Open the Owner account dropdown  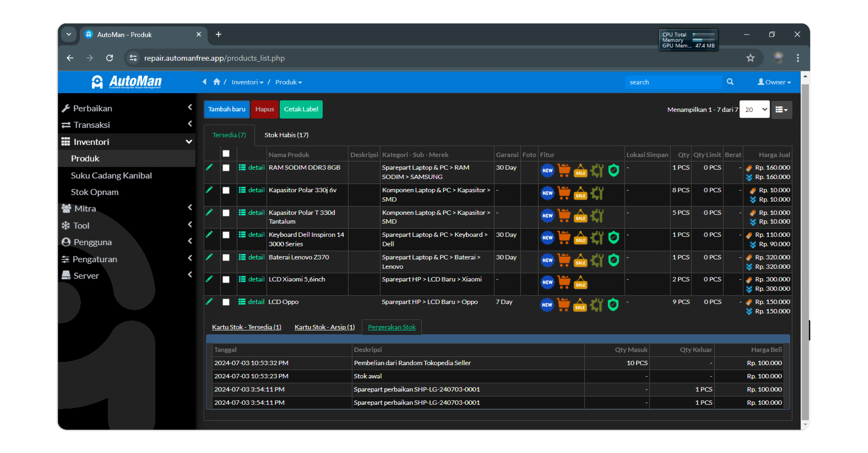[774, 82]
